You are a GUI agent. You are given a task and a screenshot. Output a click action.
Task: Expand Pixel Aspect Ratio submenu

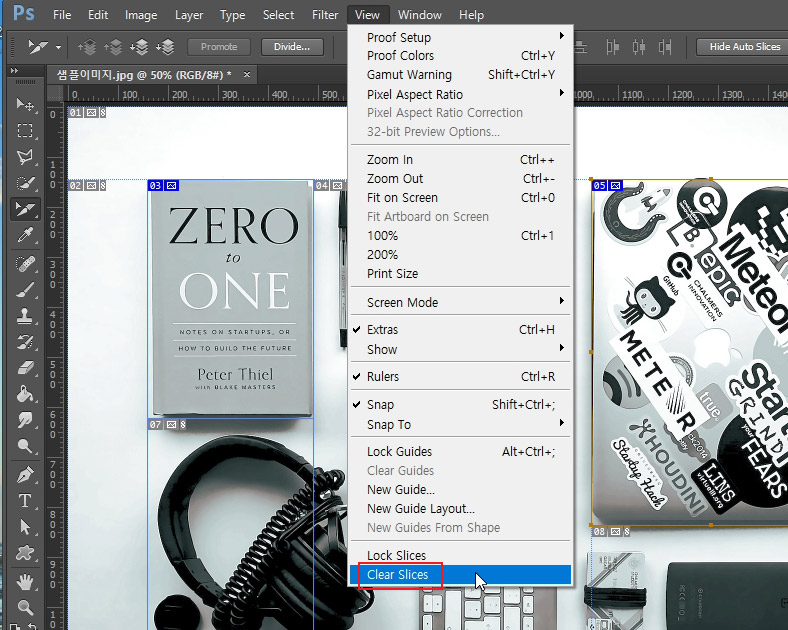pyautogui.click(x=460, y=94)
